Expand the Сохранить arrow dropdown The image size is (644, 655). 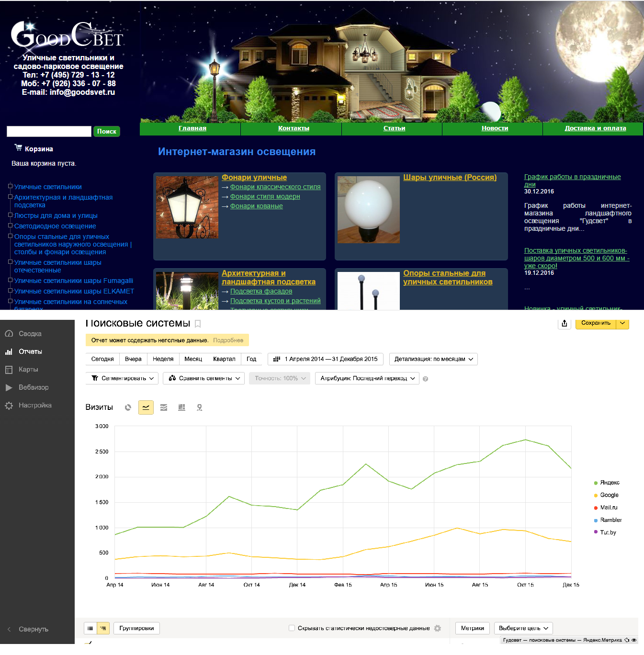pyautogui.click(x=622, y=323)
